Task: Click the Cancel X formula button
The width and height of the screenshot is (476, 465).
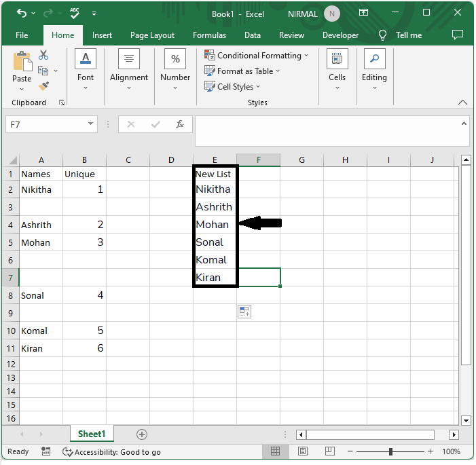Action: click(x=131, y=124)
